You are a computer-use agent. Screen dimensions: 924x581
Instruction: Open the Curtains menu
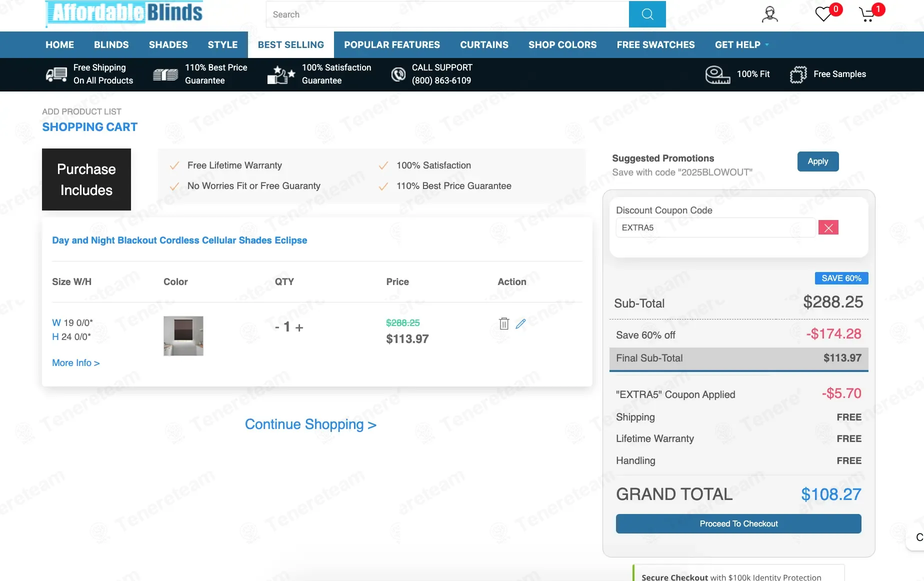click(484, 44)
